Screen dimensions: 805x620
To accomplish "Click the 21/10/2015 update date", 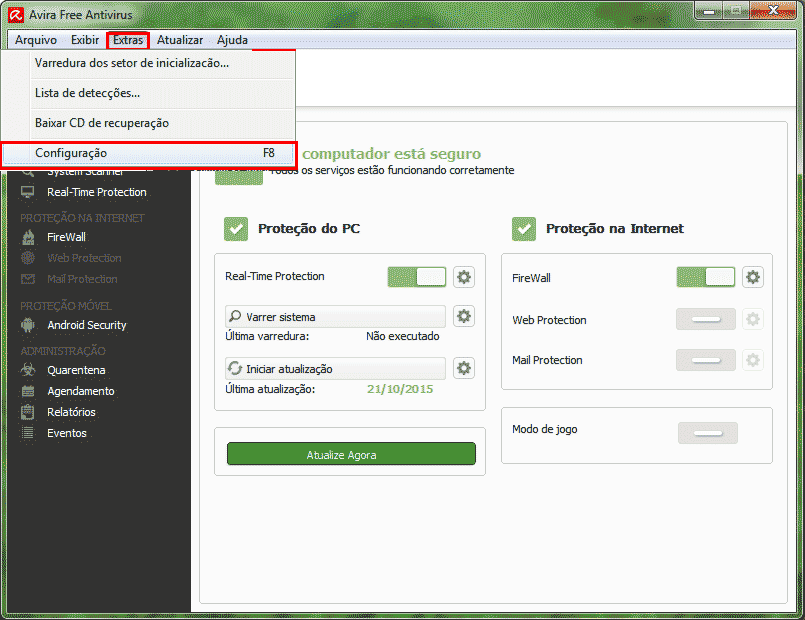I will [x=400, y=389].
